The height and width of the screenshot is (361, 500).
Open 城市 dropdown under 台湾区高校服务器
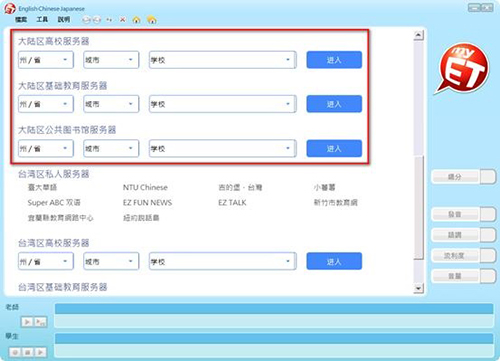[x=111, y=261]
